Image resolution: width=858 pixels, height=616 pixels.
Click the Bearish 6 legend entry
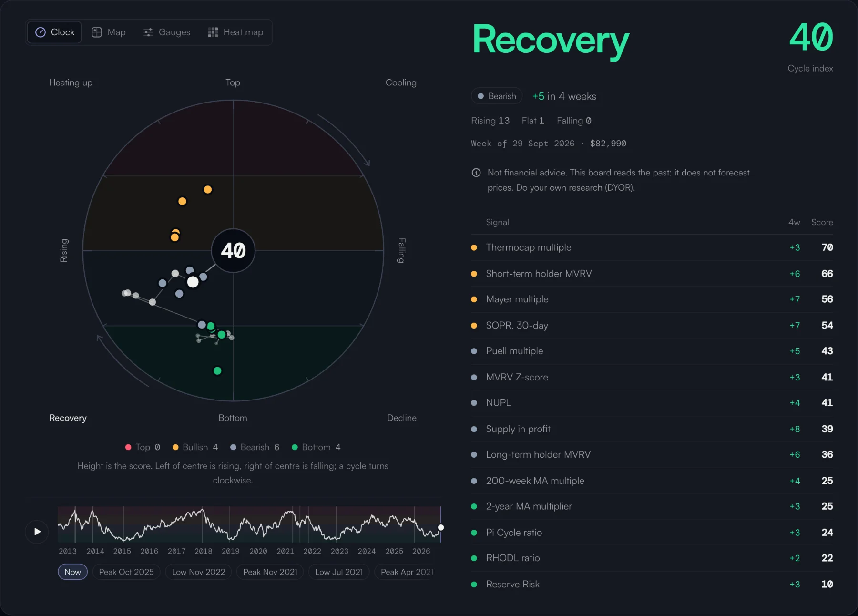point(255,447)
